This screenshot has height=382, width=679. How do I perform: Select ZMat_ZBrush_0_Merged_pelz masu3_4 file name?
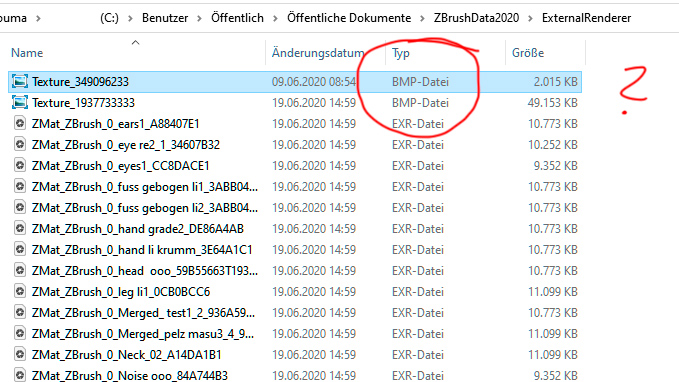tap(143, 333)
